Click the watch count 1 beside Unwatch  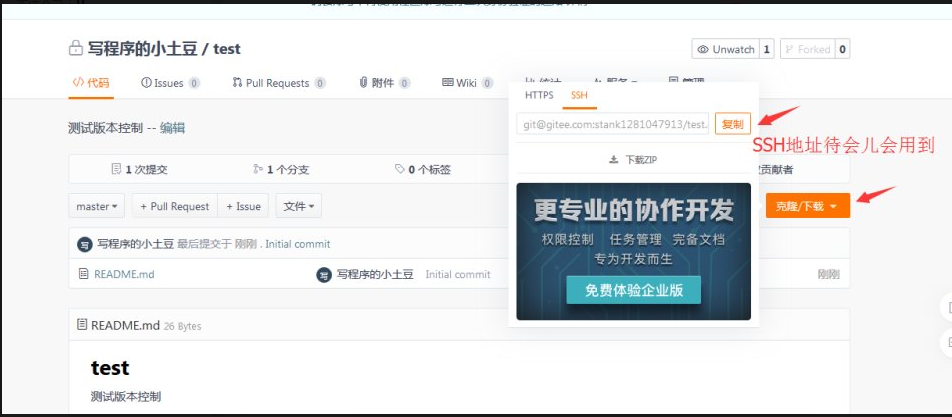tap(767, 49)
